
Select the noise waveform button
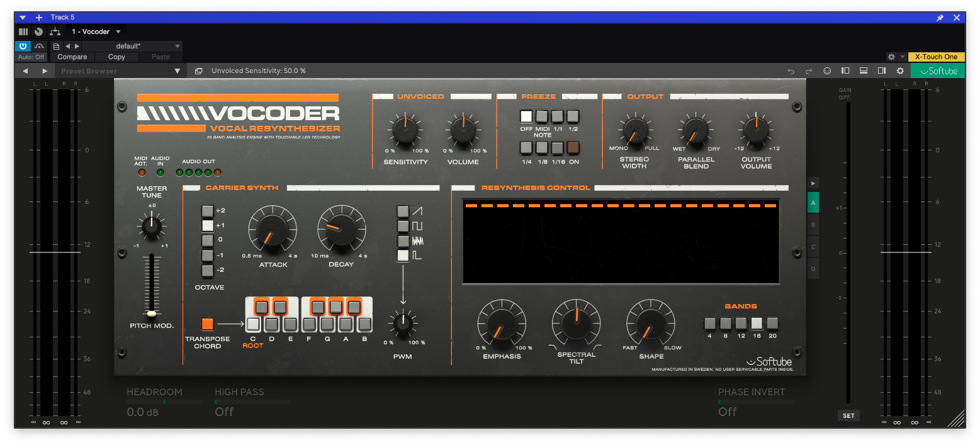(x=403, y=240)
